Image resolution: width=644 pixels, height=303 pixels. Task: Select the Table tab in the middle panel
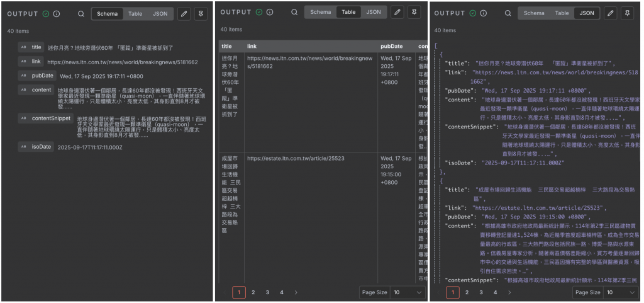pyautogui.click(x=348, y=13)
